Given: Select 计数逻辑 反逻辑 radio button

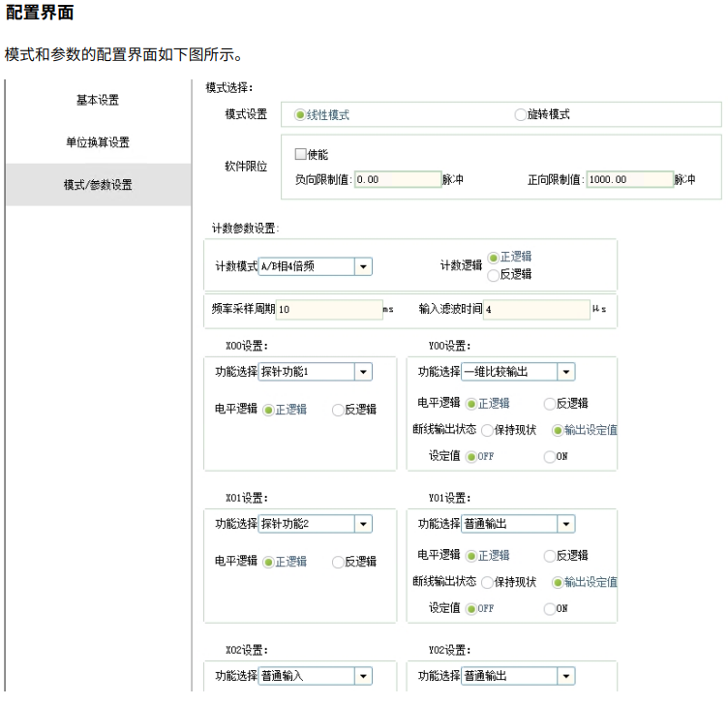Looking at the screenshot, I should pyautogui.click(x=493, y=275).
